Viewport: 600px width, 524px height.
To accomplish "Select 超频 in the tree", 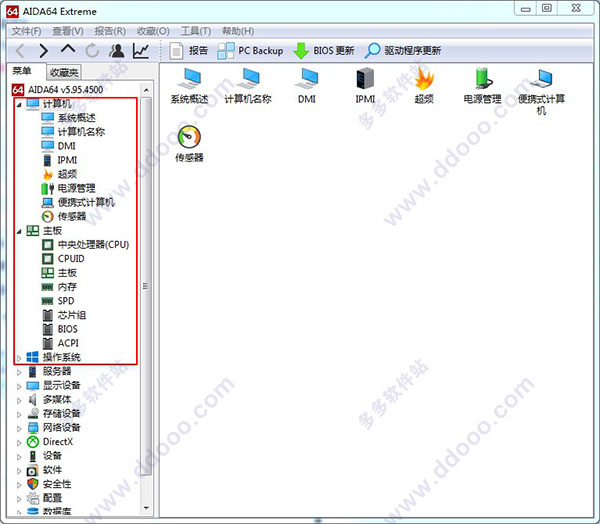I will coord(59,174).
